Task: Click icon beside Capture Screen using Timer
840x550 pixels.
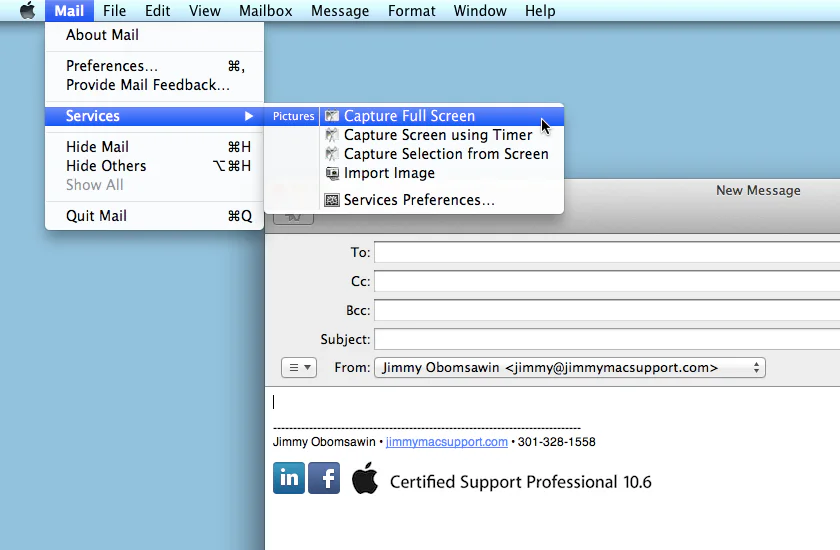Action: [332, 135]
